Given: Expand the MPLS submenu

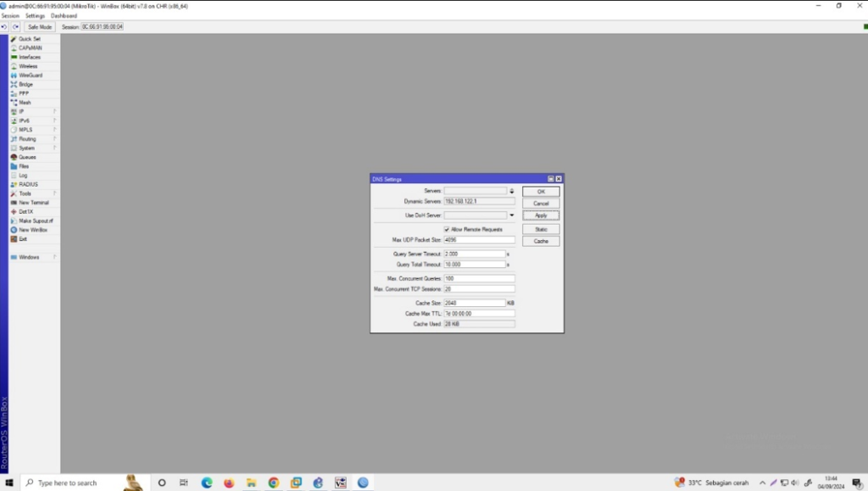Looking at the screenshot, I should [x=34, y=130].
